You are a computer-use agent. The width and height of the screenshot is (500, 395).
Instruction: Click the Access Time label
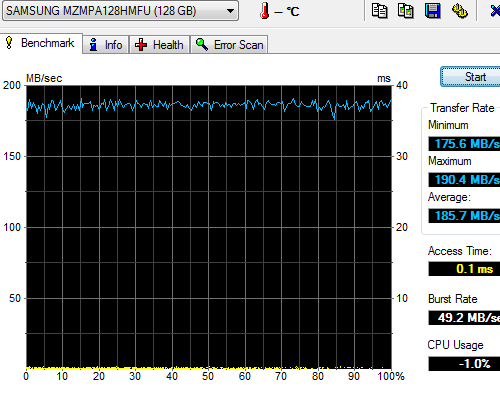460,251
